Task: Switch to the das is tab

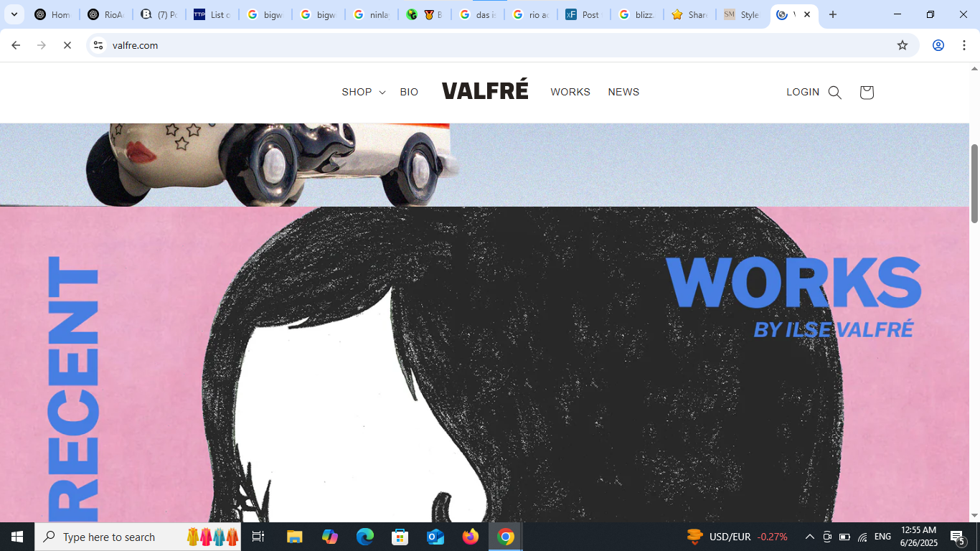Action: click(x=477, y=14)
